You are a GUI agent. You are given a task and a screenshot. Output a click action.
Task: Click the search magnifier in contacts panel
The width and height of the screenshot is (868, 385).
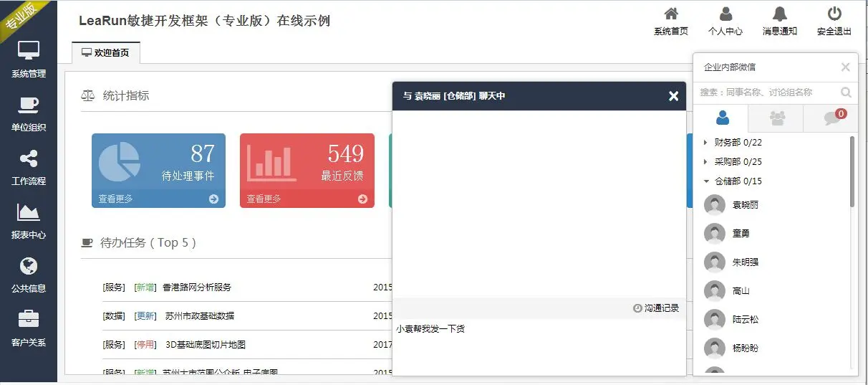846,92
